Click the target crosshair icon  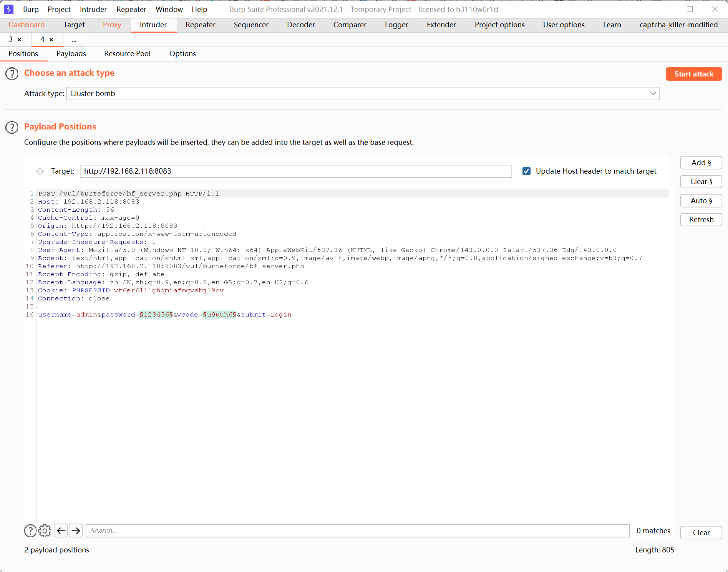(x=40, y=171)
